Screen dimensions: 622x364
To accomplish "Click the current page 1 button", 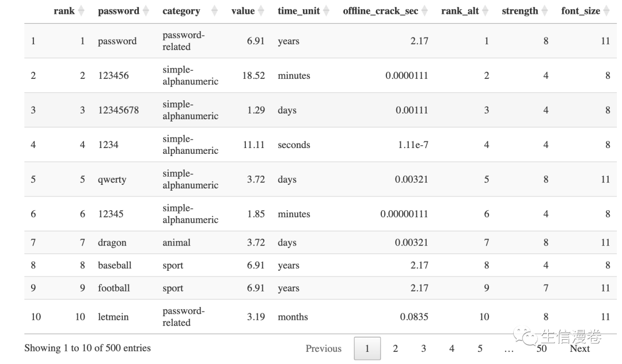I will (367, 348).
